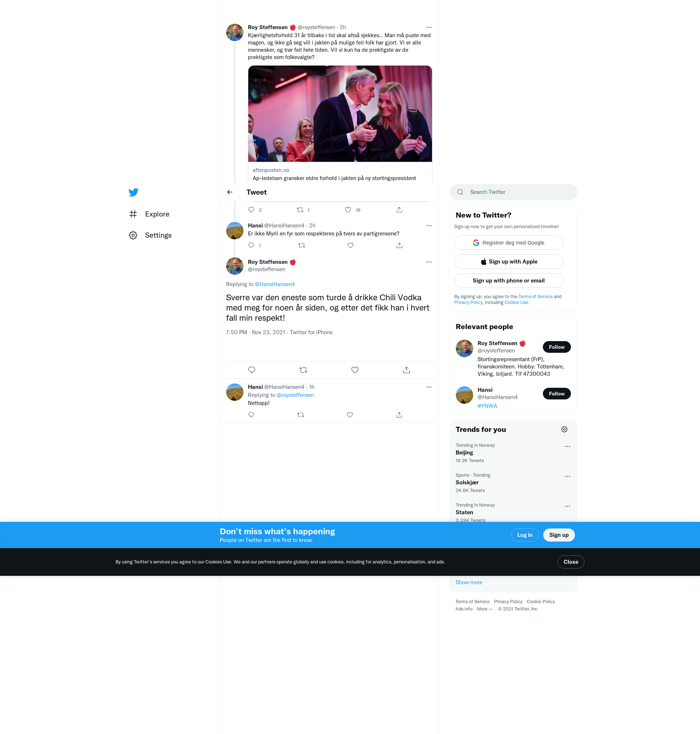Viewport: 700px width, 734px height.
Task: Open more options for Beijing trend
Action: (567, 446)
